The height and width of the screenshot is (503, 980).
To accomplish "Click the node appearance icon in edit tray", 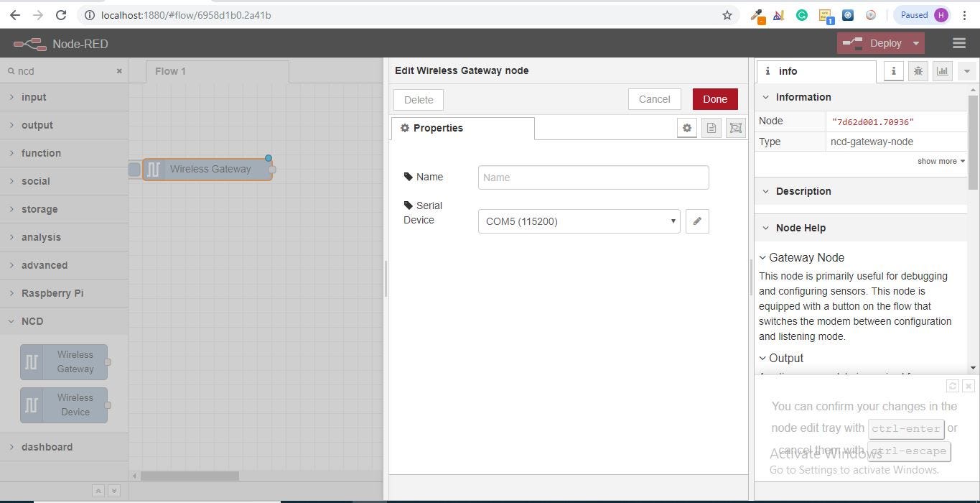I will point(735,127).
